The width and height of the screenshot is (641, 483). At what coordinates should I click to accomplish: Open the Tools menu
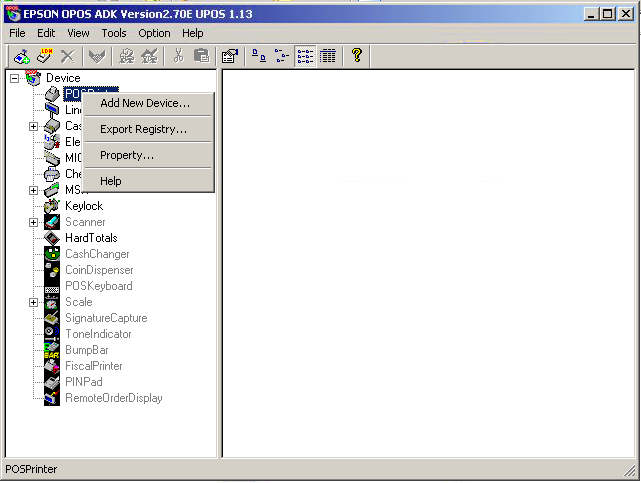(x=114, y=33)
